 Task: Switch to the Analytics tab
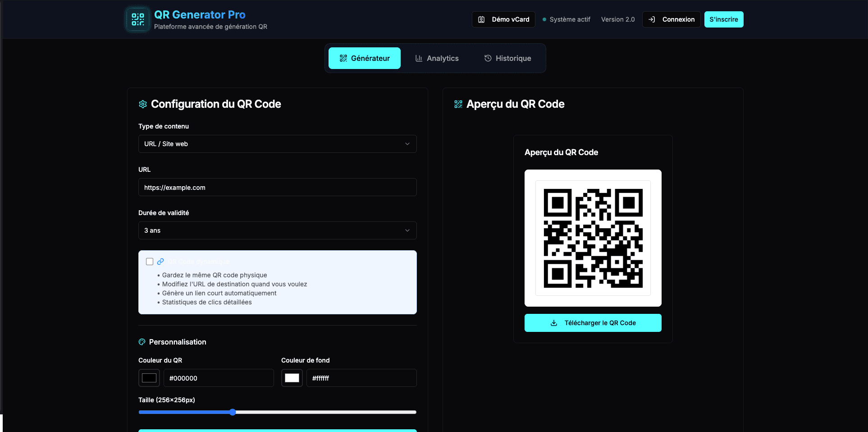437,58
